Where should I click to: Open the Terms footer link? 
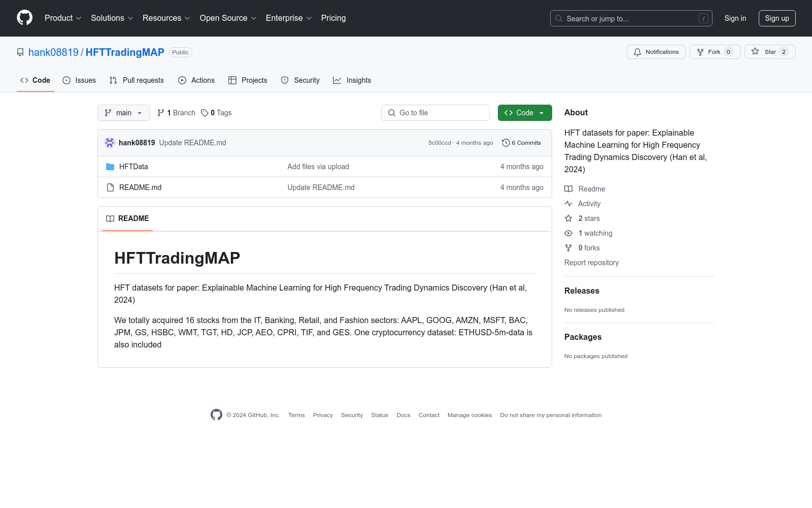[296, 415]
